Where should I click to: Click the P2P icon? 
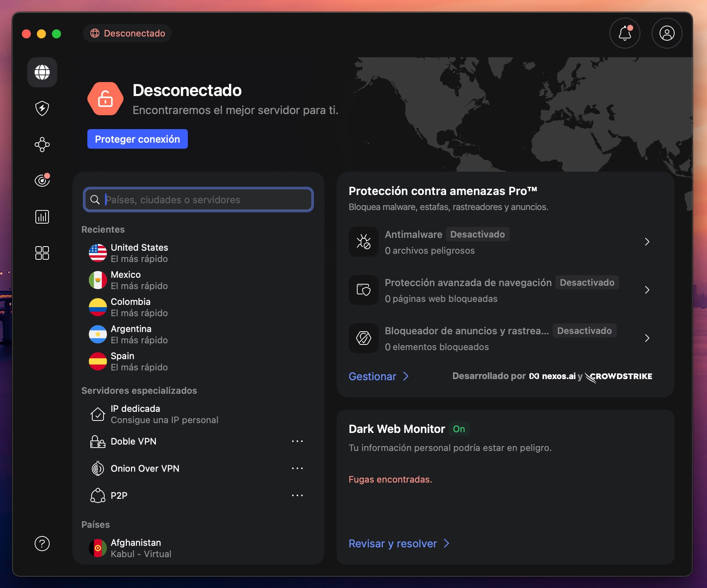pyautogui.click(x=98, y=495)
